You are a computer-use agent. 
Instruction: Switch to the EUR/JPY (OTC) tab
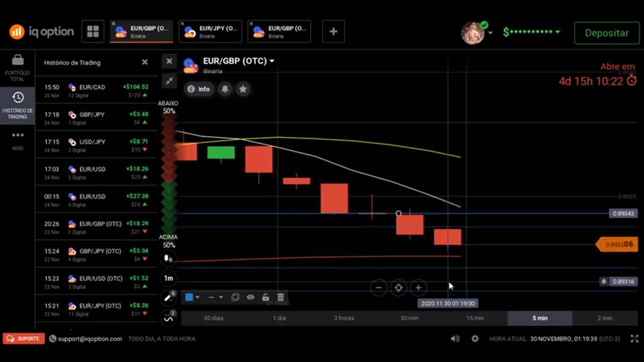coord(210,32)
